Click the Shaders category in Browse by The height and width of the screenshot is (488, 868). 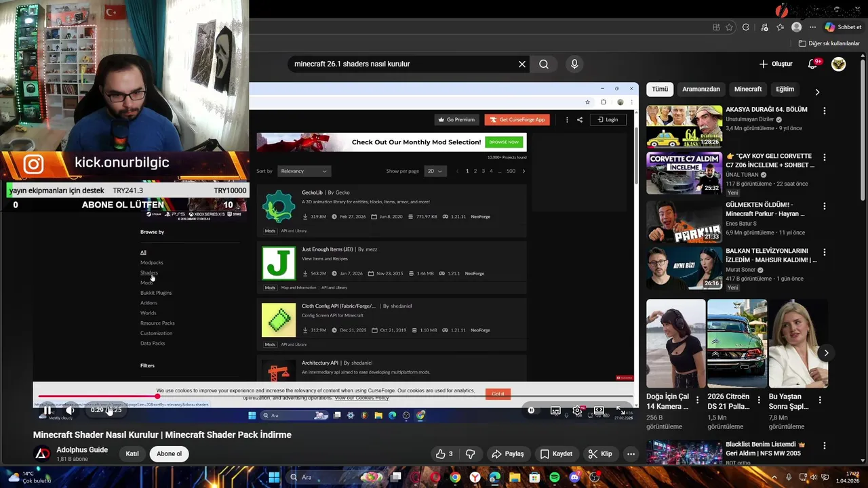click(x=149, y=272)
